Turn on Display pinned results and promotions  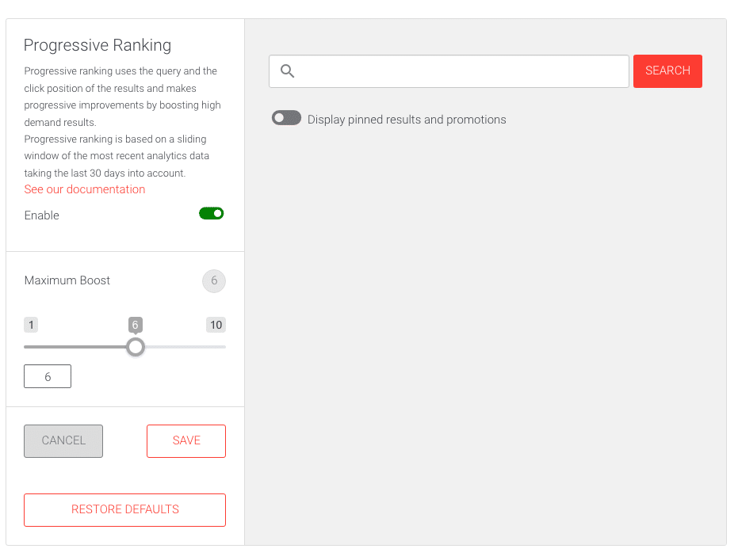pos(286,118)
